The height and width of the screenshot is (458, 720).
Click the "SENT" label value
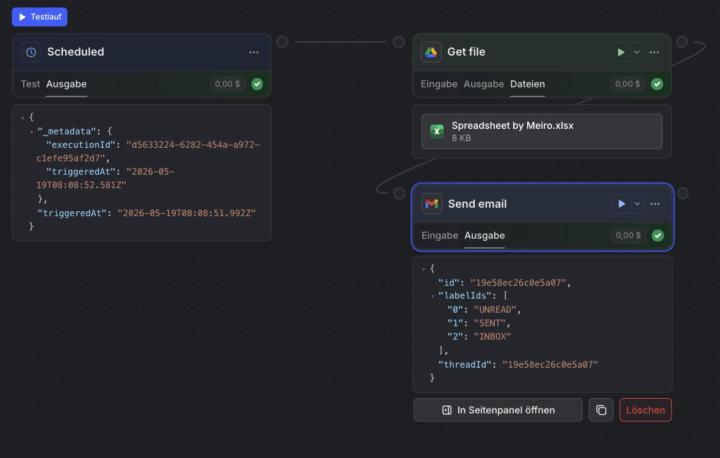point(489,323)
